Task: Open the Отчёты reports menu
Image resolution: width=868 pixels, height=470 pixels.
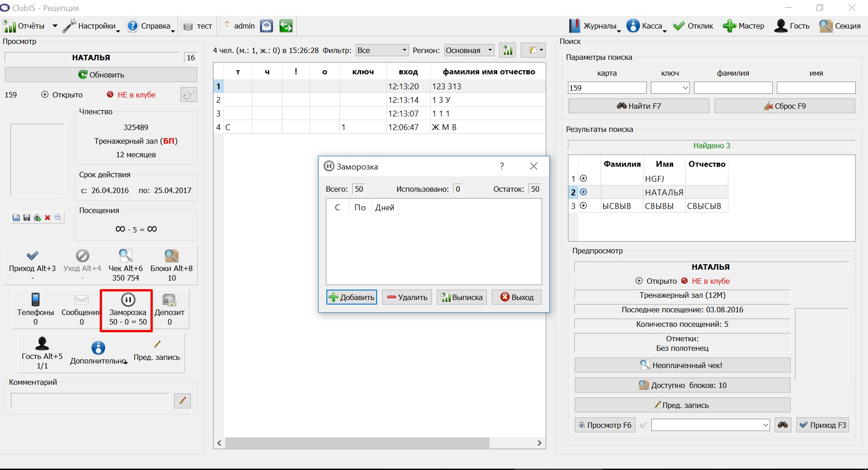Action: coord(30,26)
